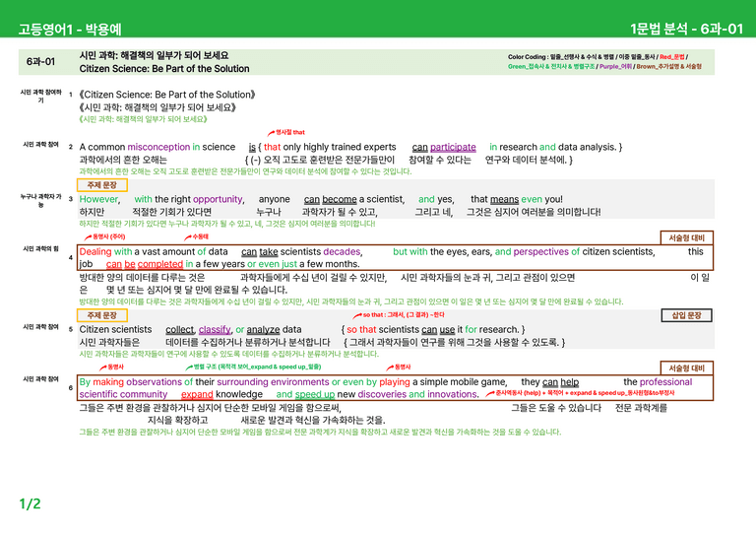Click the page number "1/2"

(30, 504)
